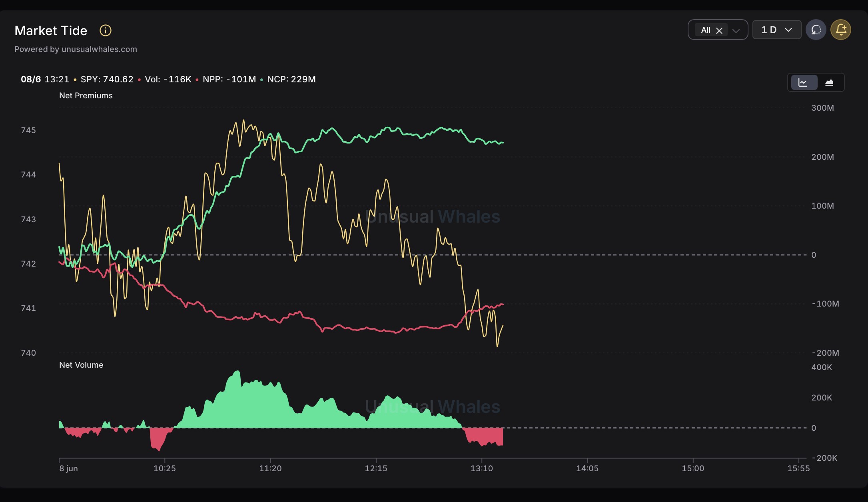Screen dimensions: 868x502
Task: Click the 08/6 13:21 timestamp
Action: point(45,79)
